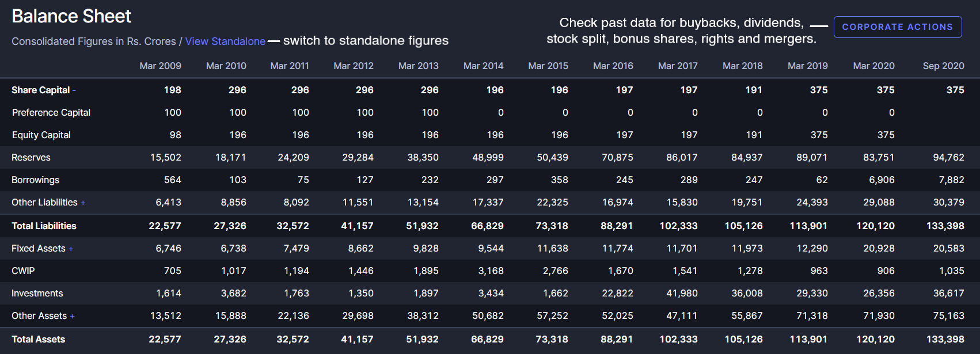Click Share Capital value 198
980x354 pixels.
click(x=172, y=90)
